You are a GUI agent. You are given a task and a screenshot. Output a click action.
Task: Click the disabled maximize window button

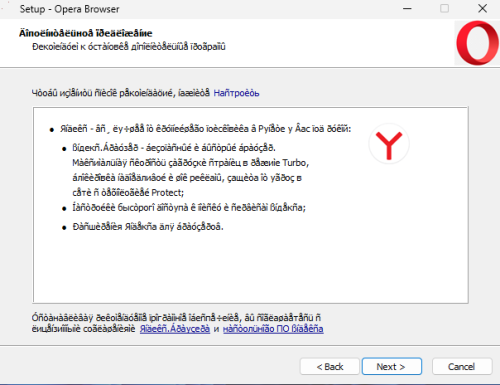pyautogui.click(x=444, y=9)
